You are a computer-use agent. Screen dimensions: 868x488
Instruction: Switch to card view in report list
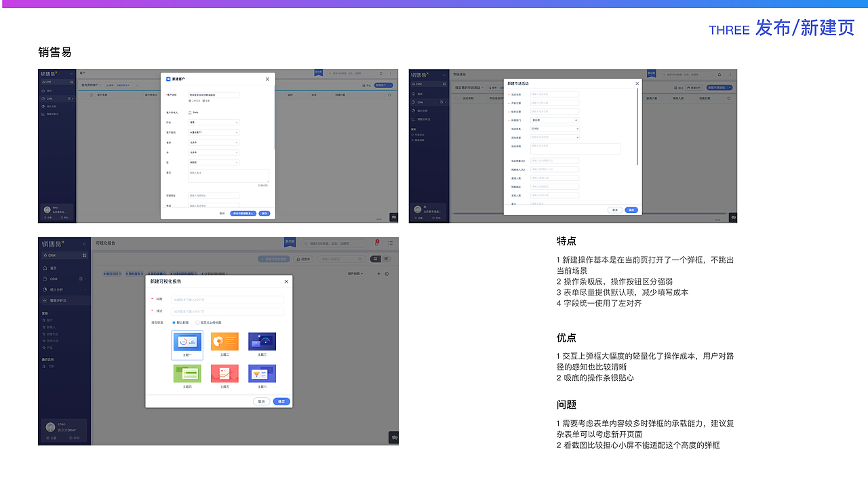pos(376,259)
